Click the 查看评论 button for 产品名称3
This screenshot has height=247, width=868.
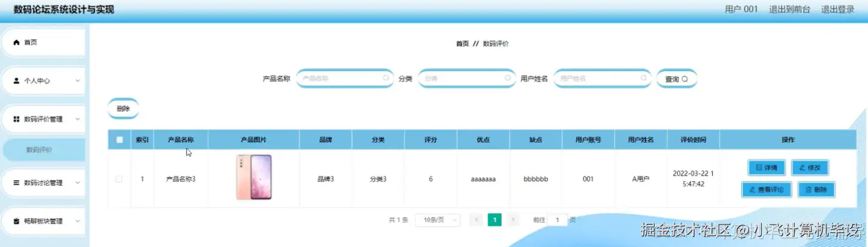(767, 189)
